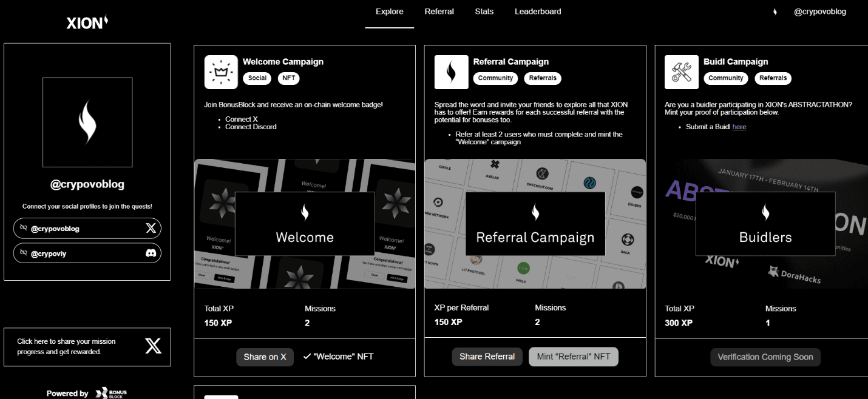Screen dimensions: 868x399
Task: Click the profile avatar flame image
Action: click(x=87, y=122)
